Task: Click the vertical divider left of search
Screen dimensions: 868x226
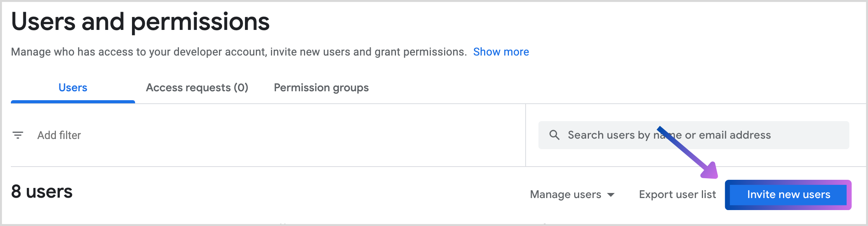Action: tap(526, 135)
